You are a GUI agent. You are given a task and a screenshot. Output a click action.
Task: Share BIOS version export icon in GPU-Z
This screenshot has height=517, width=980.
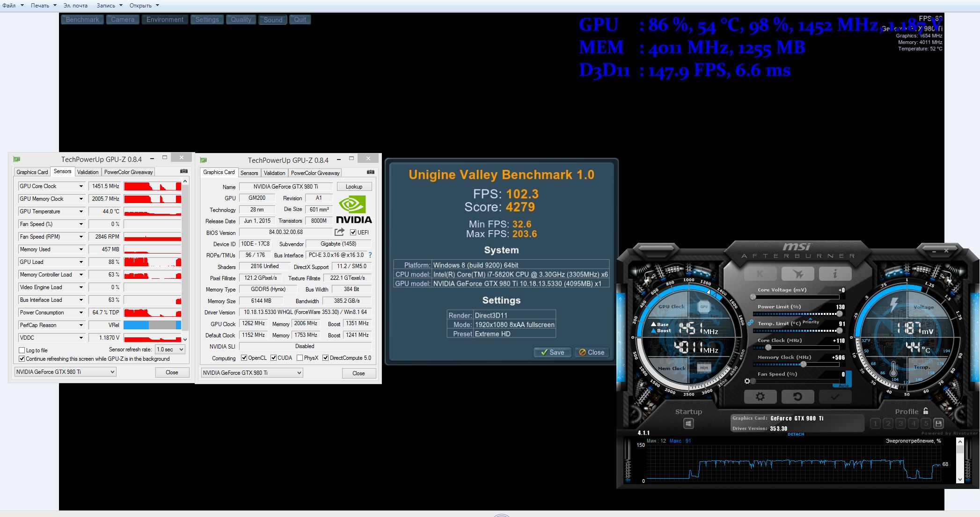click(339, 232)
